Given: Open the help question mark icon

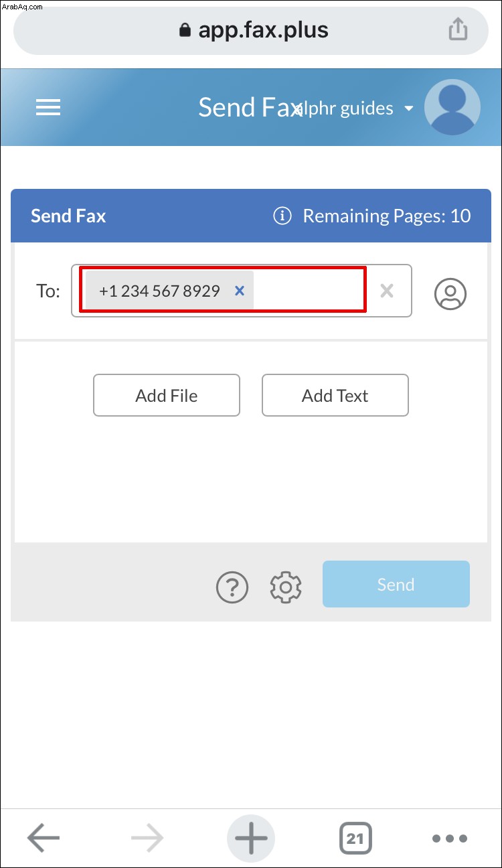Looking at the screenshot, I should [232, 587].
